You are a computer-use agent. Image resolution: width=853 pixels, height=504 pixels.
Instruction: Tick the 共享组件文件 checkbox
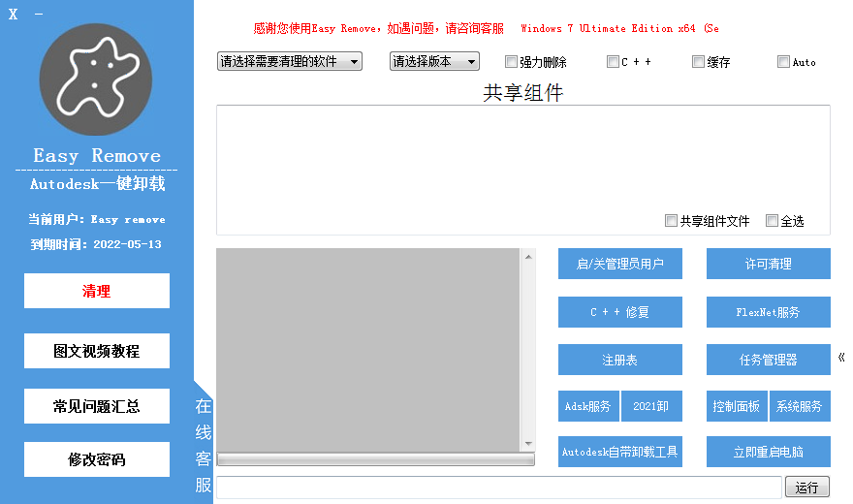[x=671, y=221]
